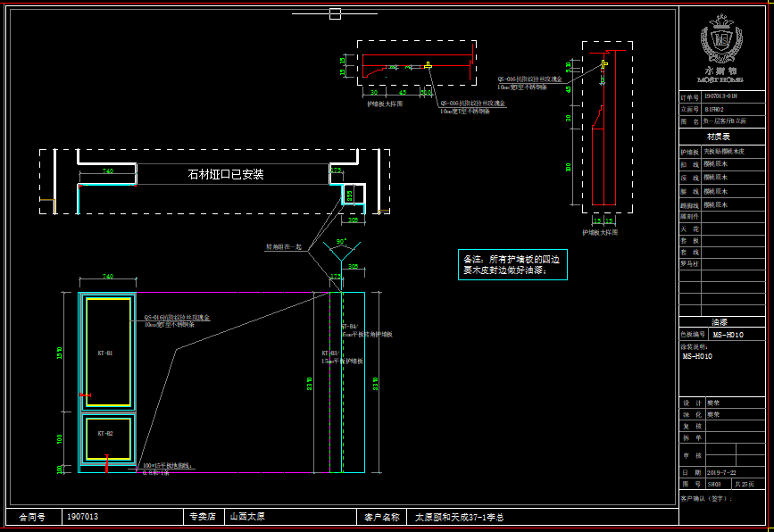This screenshot has width=774, height=532.
Task: Click the 油漆 section header
Action: point(719,322)
